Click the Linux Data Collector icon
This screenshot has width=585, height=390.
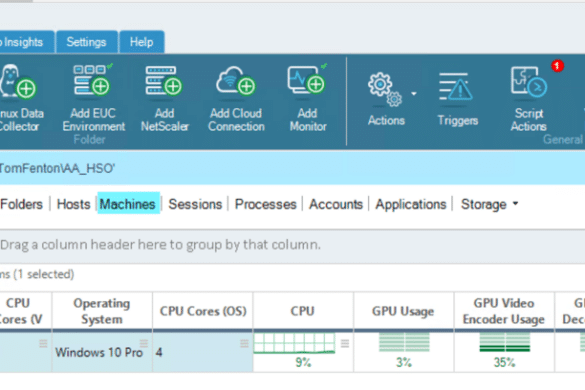18,82
